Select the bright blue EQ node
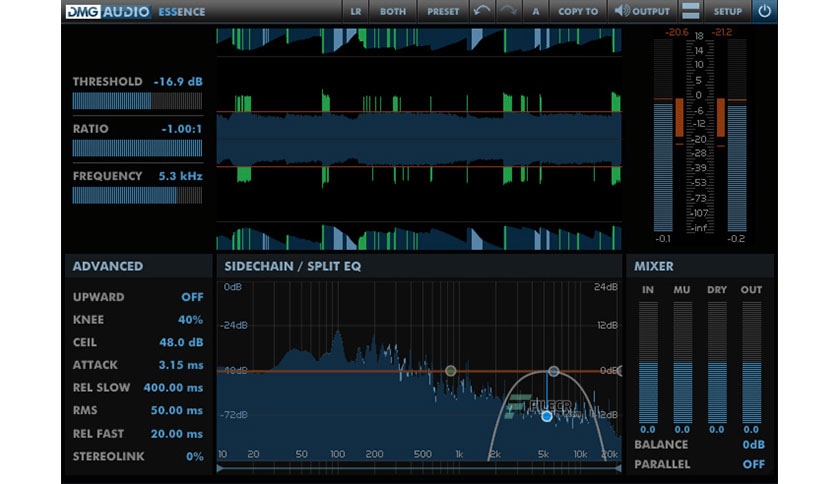Screen dimensions: 836x484 click(546, 416)
